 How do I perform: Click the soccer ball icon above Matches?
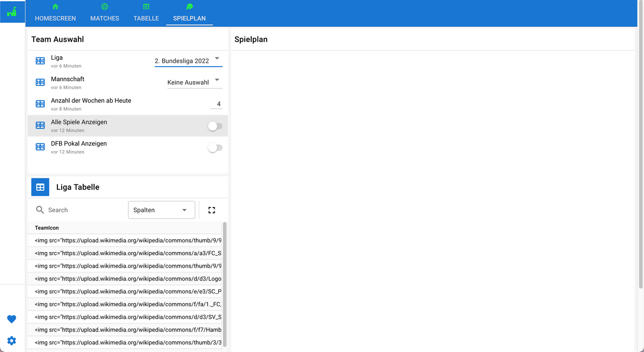(105, 6)
